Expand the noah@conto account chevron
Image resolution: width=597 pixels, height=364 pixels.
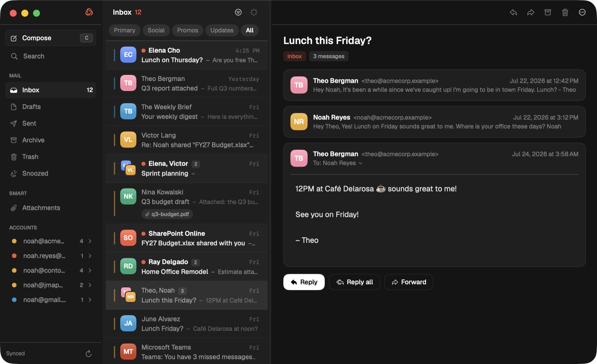(x=90, y=270)
